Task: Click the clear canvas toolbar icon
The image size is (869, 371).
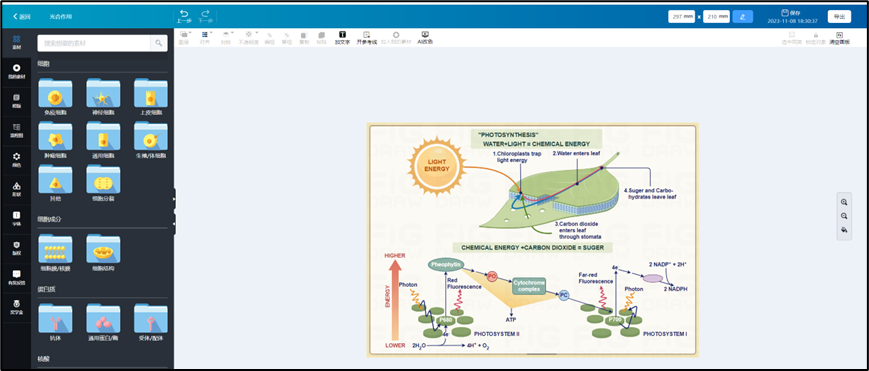Action: [x=839, y=34]
